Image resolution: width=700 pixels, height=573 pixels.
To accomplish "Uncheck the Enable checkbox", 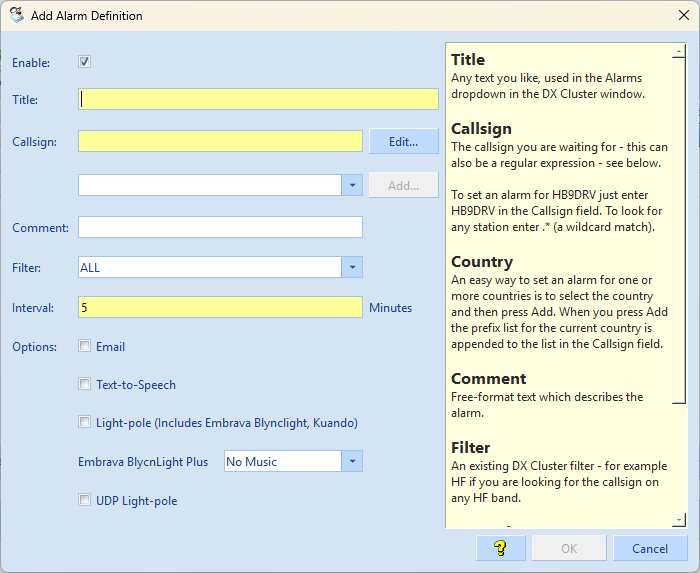I will pyautogui.click(x=85, y=62).
